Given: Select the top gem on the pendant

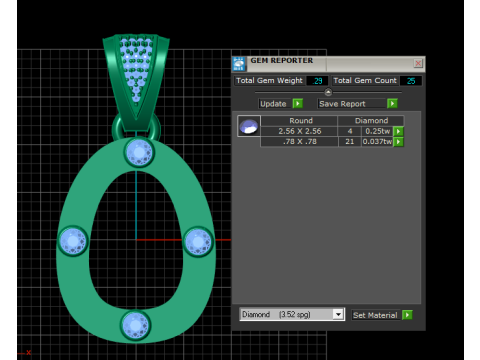Looking at the screenshot, I should coord(139,152).
